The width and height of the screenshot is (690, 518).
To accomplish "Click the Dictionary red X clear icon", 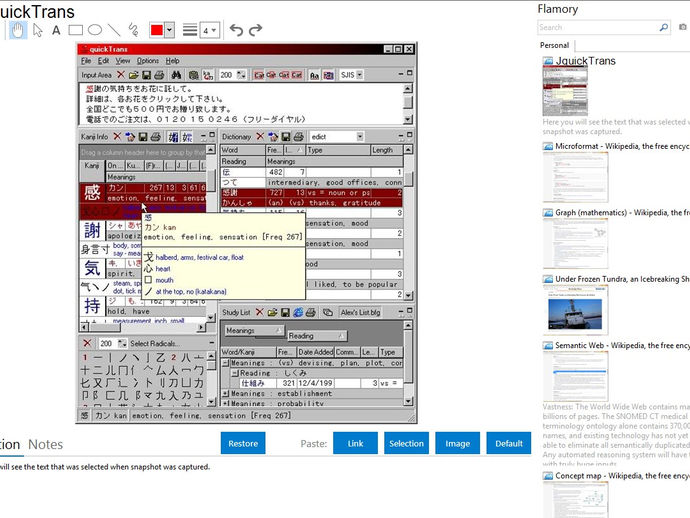I will 260,136.
